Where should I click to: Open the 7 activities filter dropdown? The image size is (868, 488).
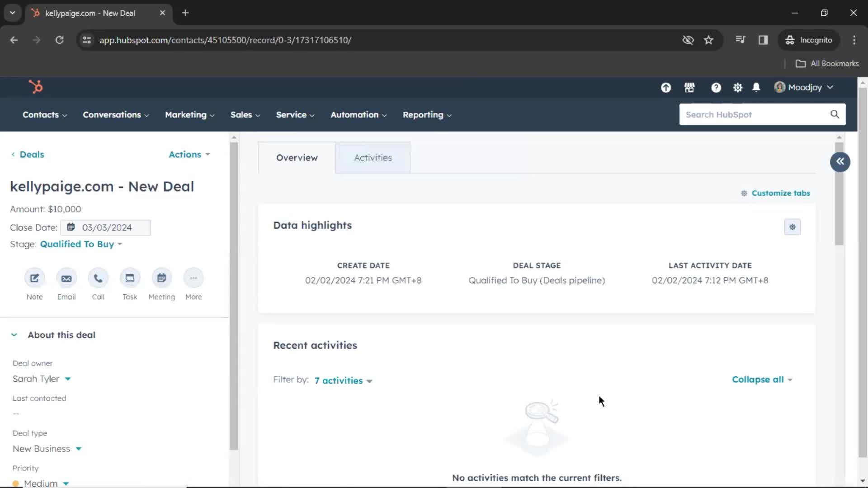coord(343,380)
